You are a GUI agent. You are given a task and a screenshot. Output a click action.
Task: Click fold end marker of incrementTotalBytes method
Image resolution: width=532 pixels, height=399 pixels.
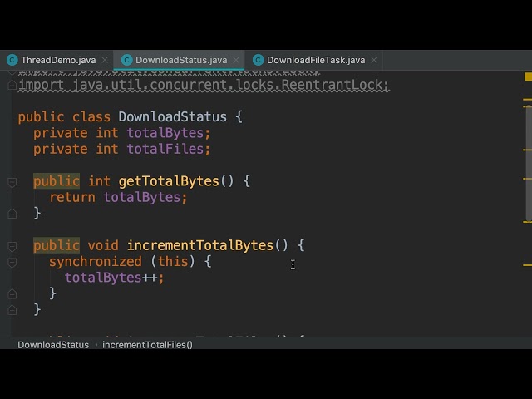pos(12,310)
